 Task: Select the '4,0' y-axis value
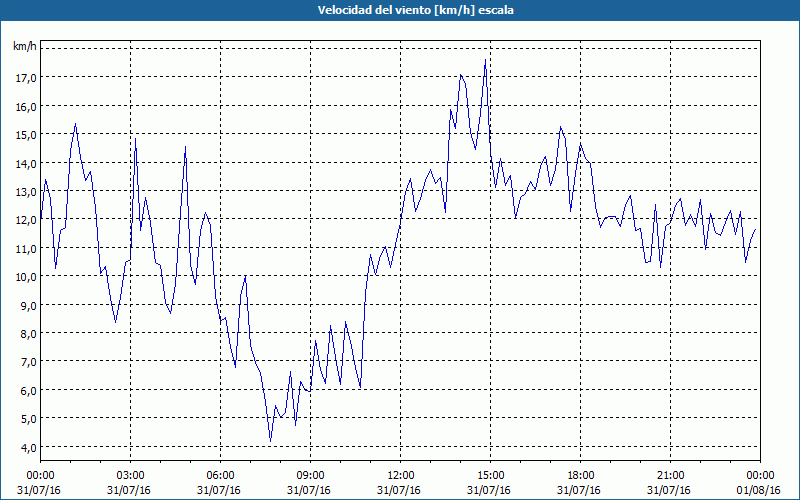point(28,447)
